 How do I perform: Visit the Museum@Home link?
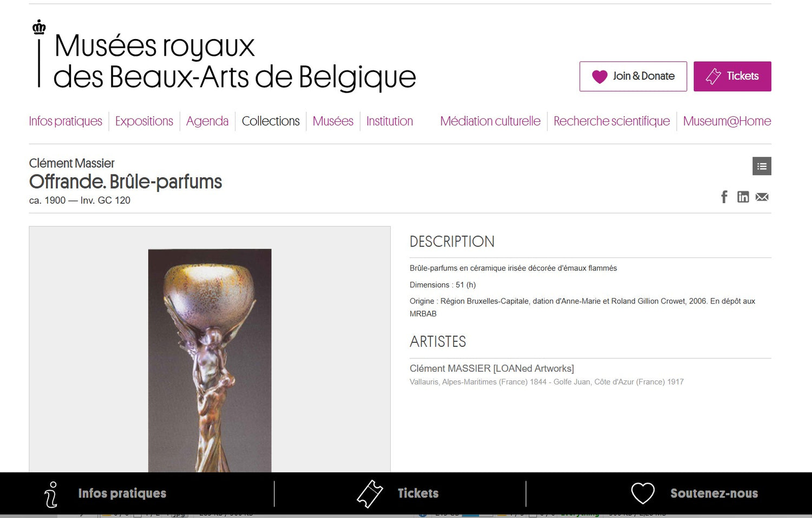[x=727, y=121]
